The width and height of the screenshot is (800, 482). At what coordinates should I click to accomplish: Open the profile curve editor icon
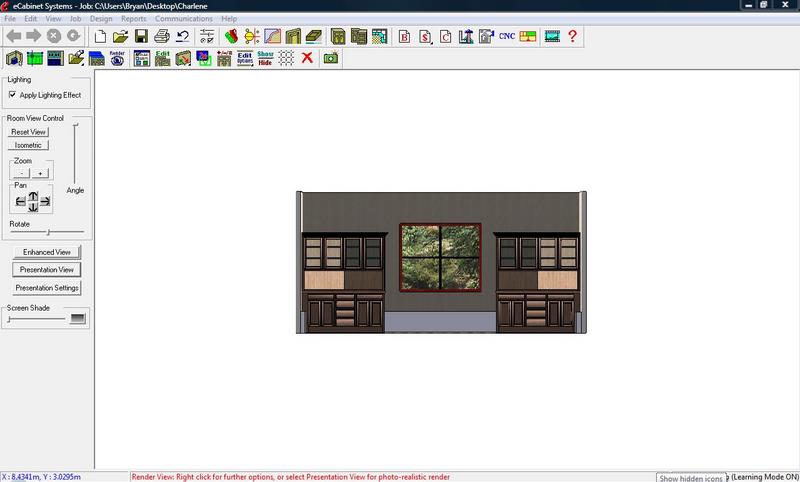click(272, 36)
